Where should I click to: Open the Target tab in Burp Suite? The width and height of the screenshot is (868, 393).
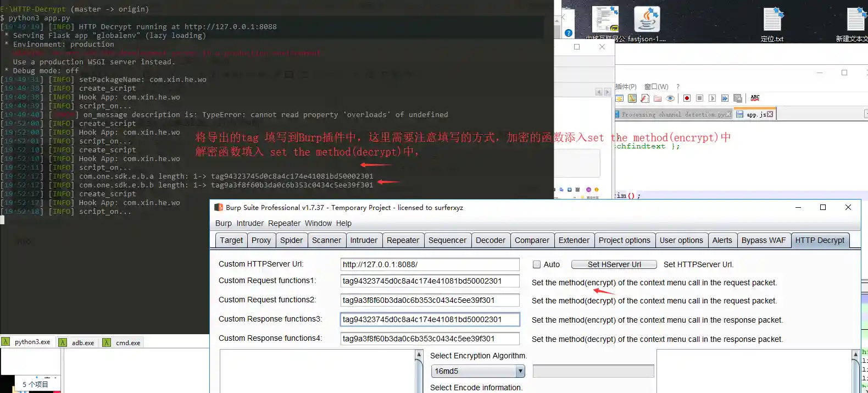click(x=231, y=240)
